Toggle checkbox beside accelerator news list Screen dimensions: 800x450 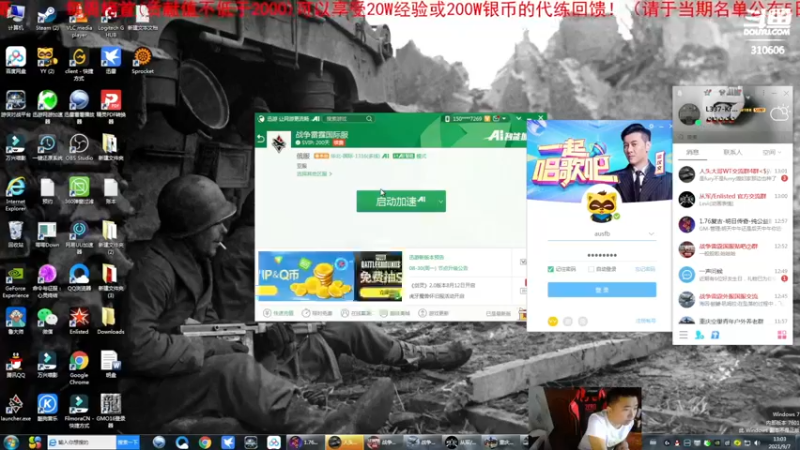coord(523,262)
